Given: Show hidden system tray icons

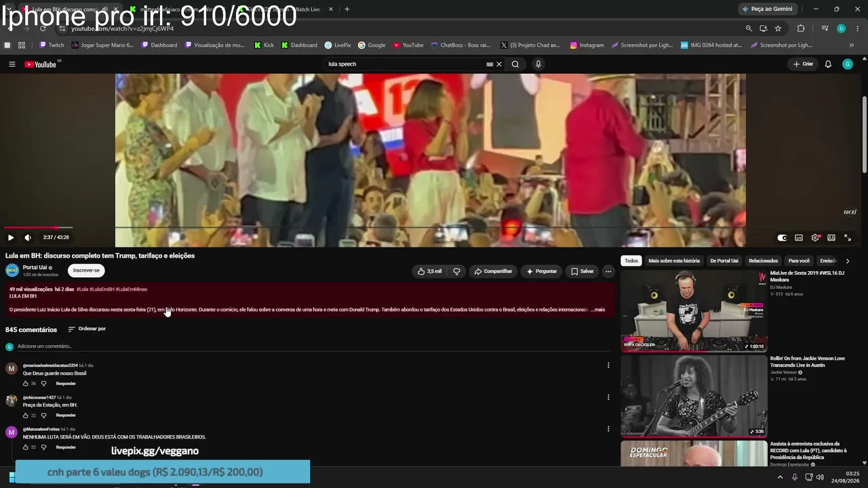Looking at the screenshot, I should (x=780, y=477).
